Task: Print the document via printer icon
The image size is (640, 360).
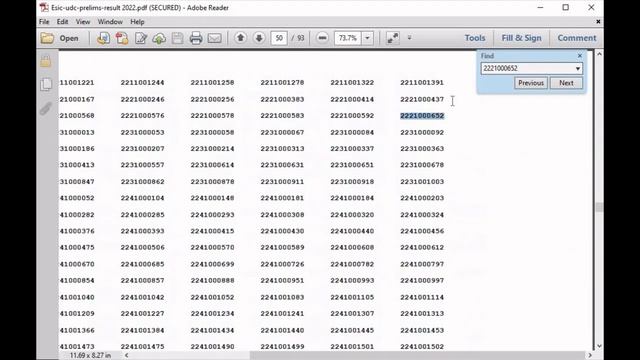Action: pos(196,38)
